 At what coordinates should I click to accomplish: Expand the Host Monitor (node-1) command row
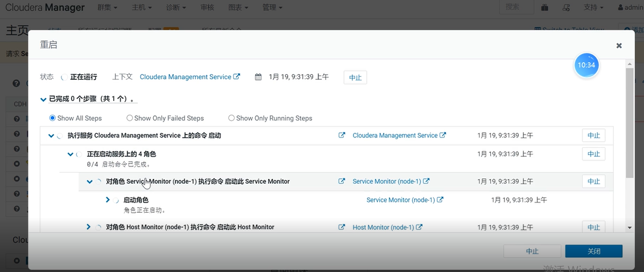click(88, 227)
